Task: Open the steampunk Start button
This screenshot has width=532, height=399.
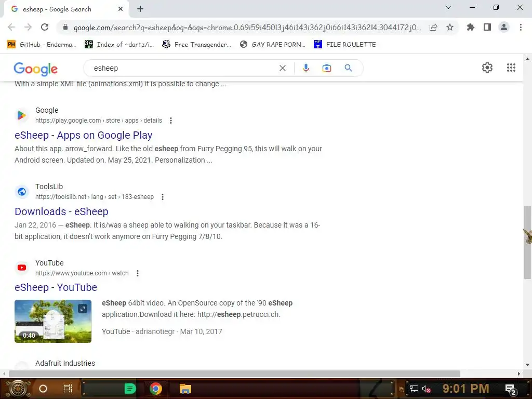Action: tap(18, 389)
